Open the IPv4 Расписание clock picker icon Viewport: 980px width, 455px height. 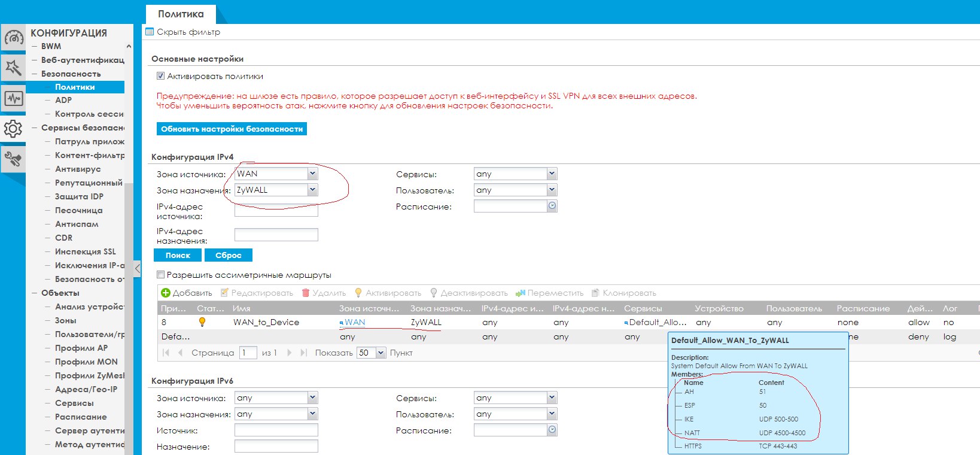[552, 206]
